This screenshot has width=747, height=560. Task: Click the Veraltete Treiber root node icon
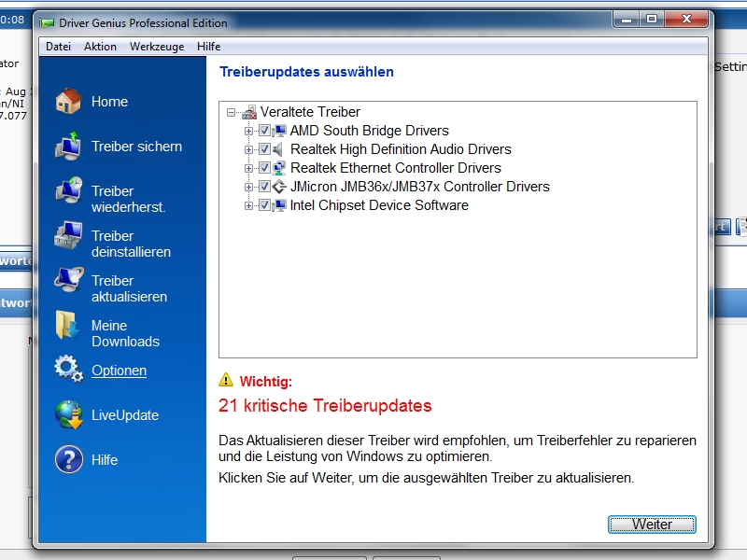click(249, 112)
